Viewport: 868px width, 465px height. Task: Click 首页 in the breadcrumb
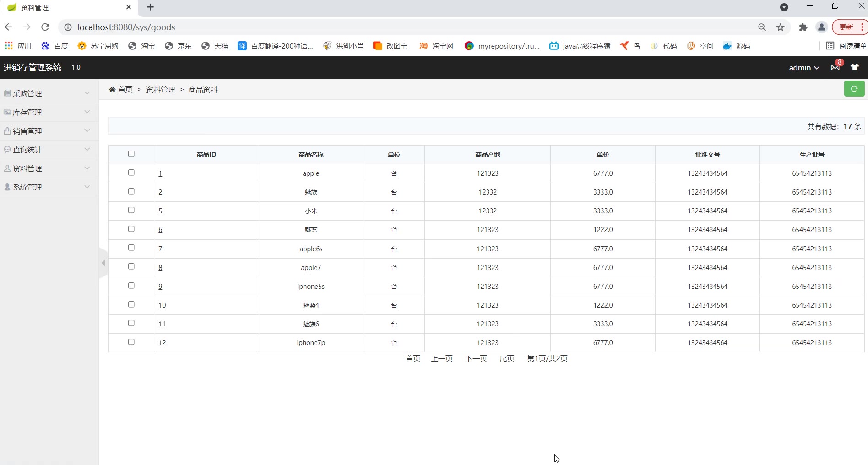click(x=125, y=89)
